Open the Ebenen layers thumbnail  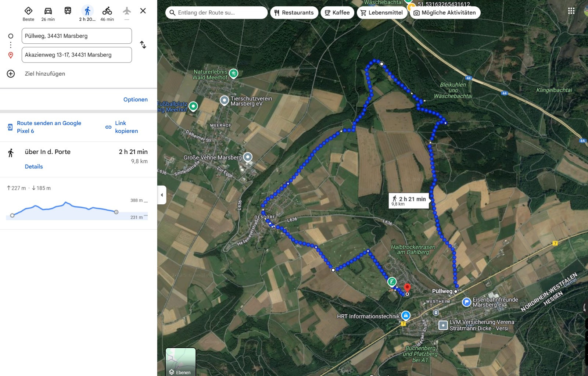[x=180, y=362]
